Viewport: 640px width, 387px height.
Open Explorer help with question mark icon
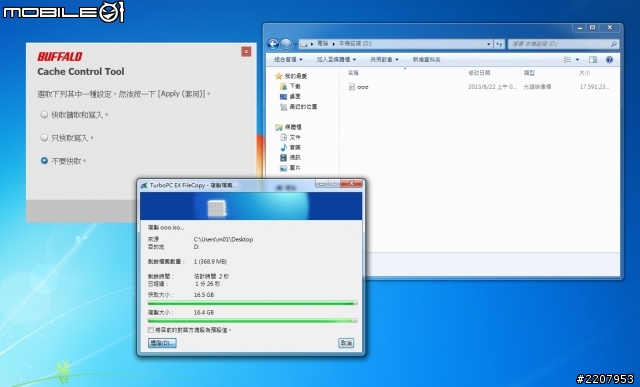[609, 60]
